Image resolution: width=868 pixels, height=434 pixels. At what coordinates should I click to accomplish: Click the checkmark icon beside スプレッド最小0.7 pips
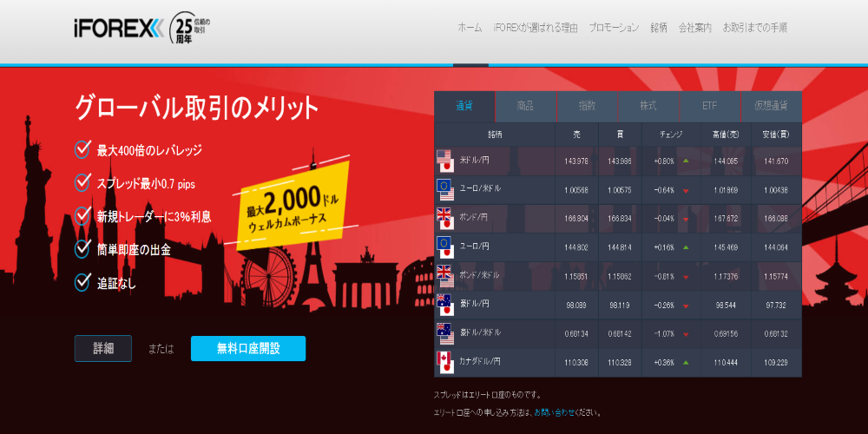pos(82,182)
